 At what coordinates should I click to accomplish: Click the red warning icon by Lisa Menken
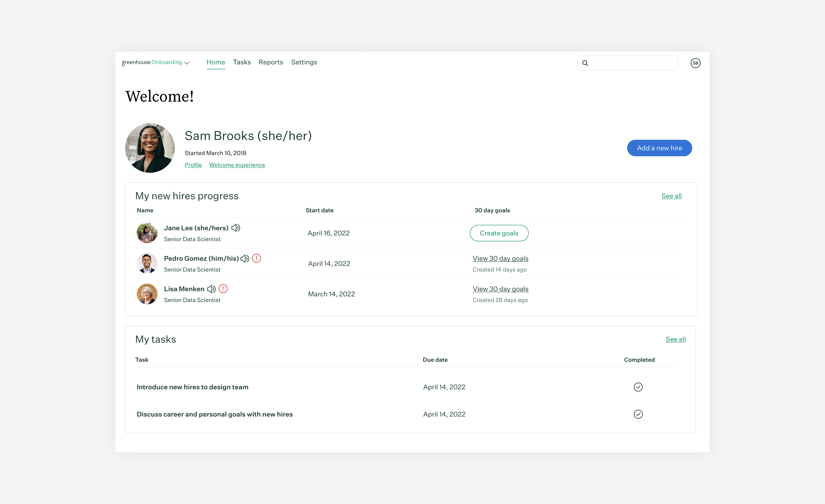click(x=223, y=289)
